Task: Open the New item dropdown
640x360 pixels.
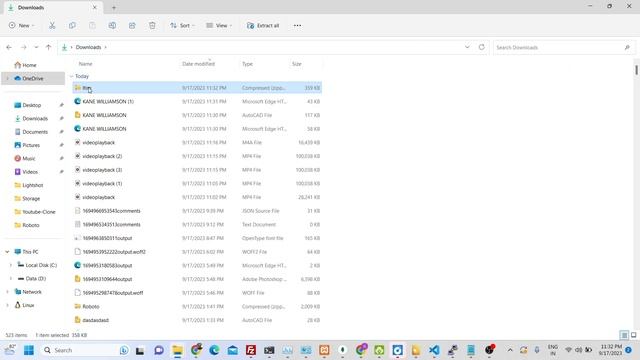Action: point(22,25)
